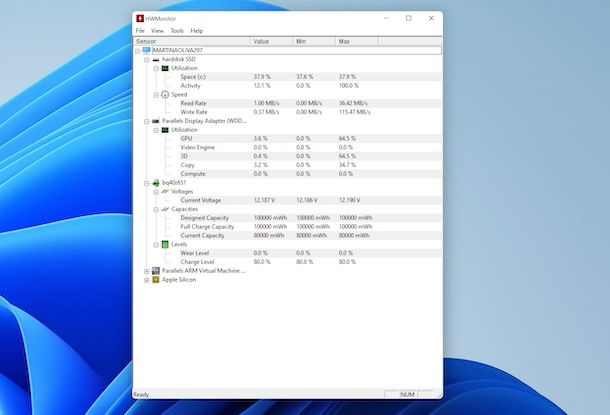Click the NUM indicator in status bar
Screen dimensions: 610x415
407,394
